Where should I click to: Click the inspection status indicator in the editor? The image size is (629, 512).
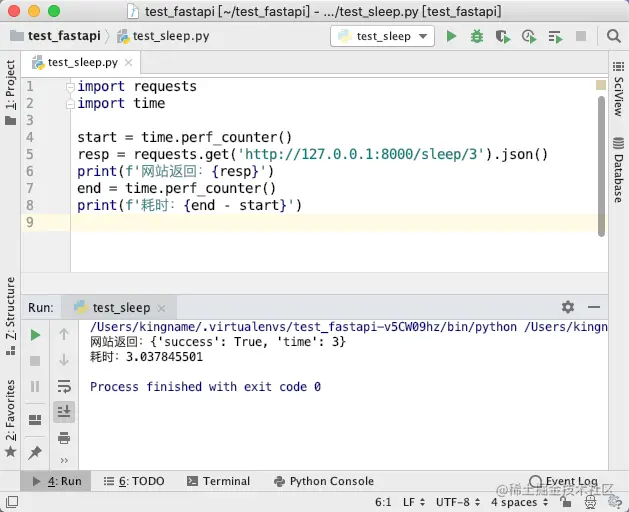[601, 85]
